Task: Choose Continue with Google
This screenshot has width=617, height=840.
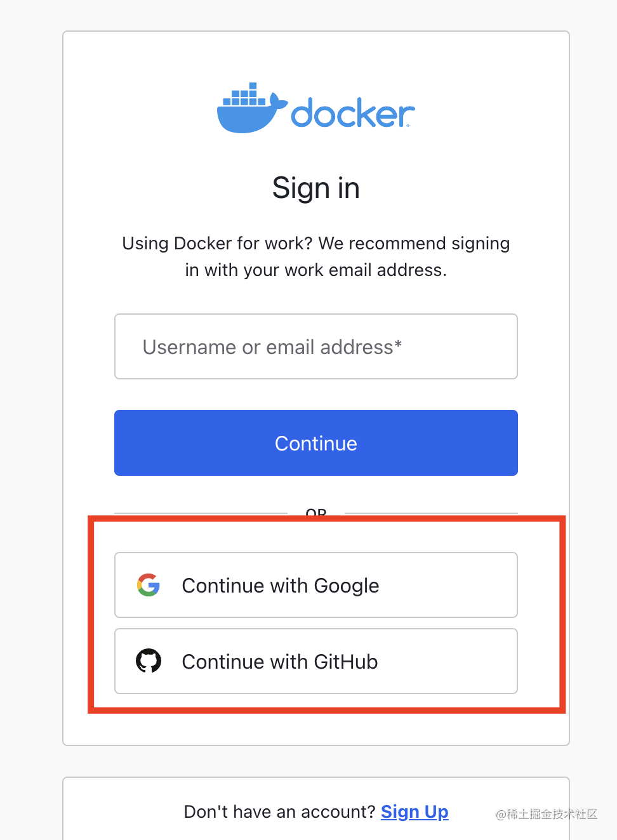Action: point(316,585)
